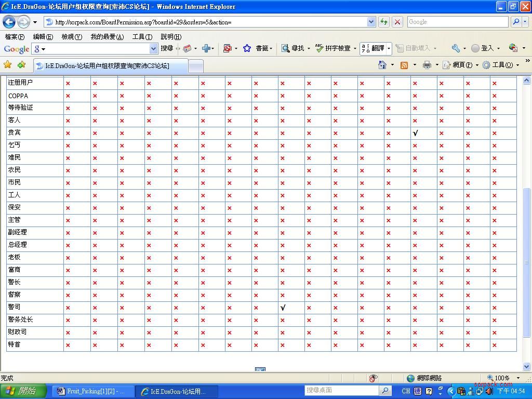Click the Add to Favorites icon

coord(21,65)
